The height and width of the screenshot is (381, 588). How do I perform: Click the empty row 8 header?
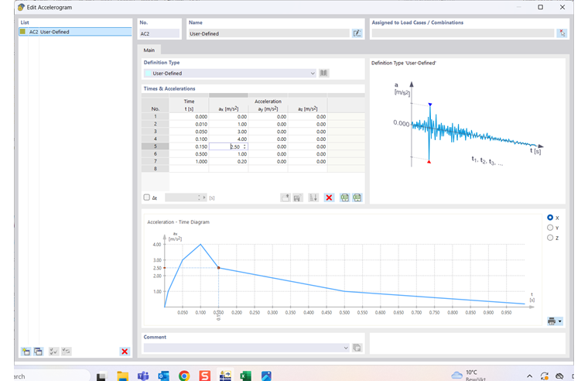(156, 169)
